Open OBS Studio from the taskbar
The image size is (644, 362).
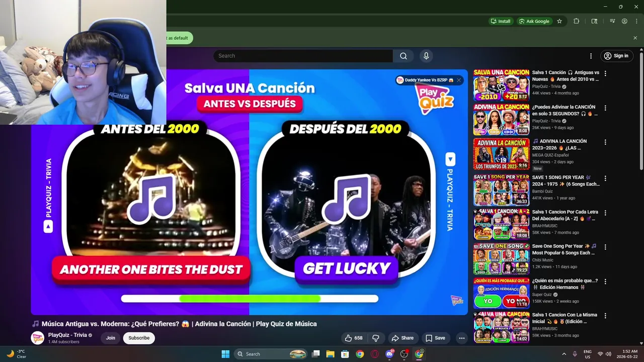coord(404,354)
